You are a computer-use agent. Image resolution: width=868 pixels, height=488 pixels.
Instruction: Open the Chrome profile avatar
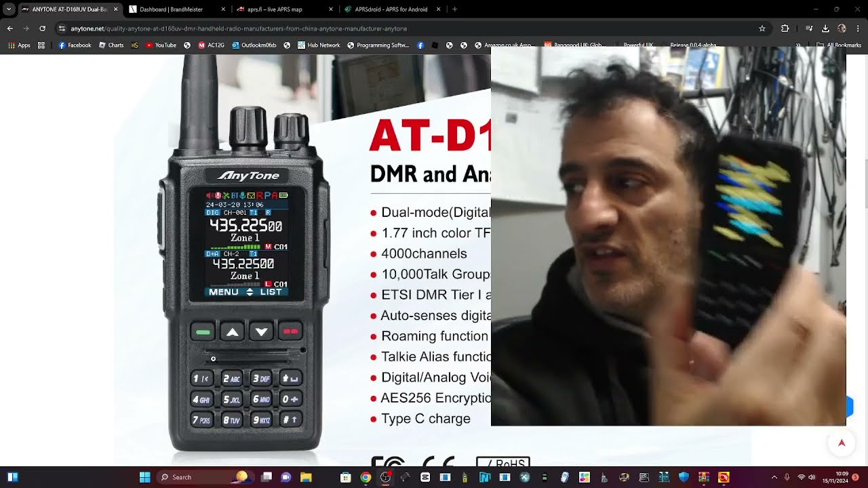[842, 28]
